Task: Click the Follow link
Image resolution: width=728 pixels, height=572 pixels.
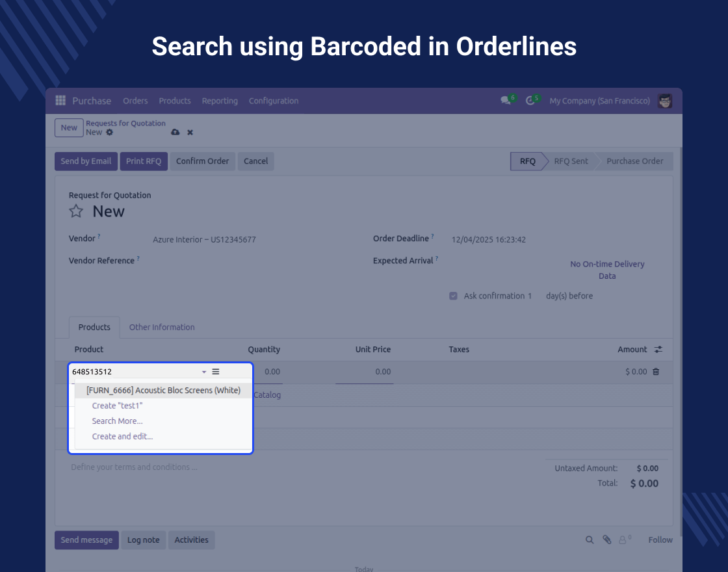Action: click(660, 540)
